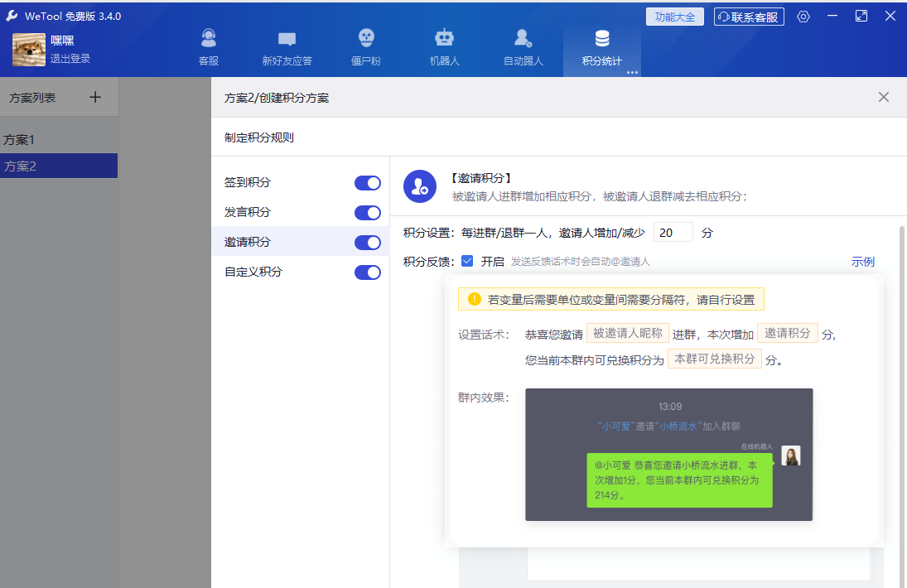The image size is (907, 588).
Task: Open the 客服 customer service icon
Action: (208, 38)
